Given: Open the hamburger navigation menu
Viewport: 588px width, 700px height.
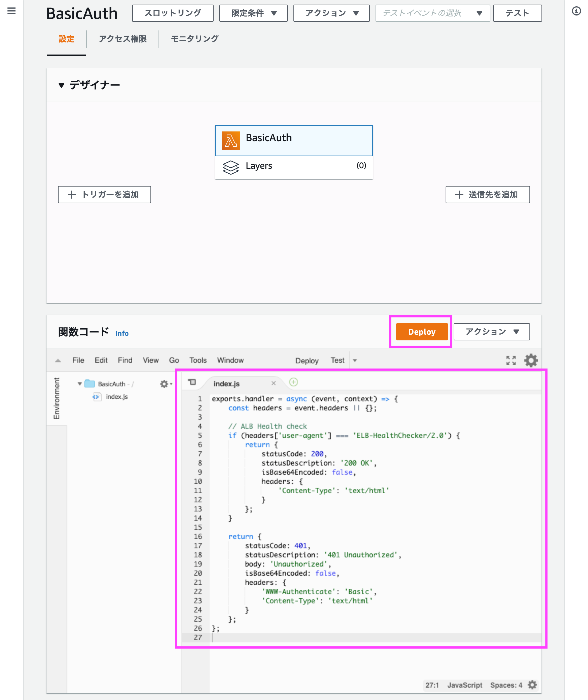Looking at the screenshot, I should (11, 11).
